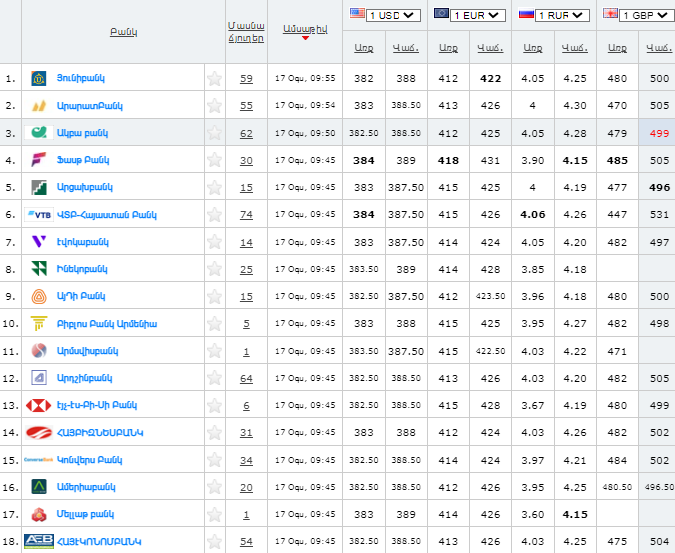Click the US flag icon near USD
This screenshot has width=675, height=553.
[357, 13]
